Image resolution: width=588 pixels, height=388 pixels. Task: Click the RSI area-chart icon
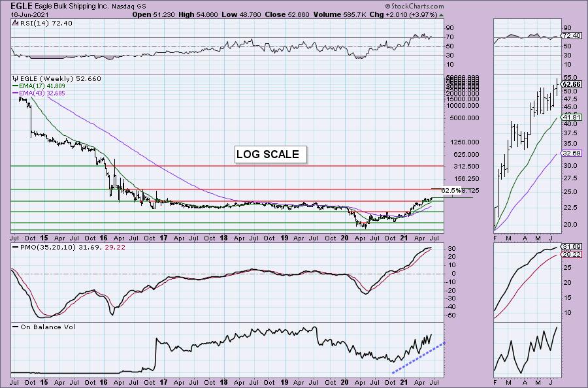tap(16, 23)
